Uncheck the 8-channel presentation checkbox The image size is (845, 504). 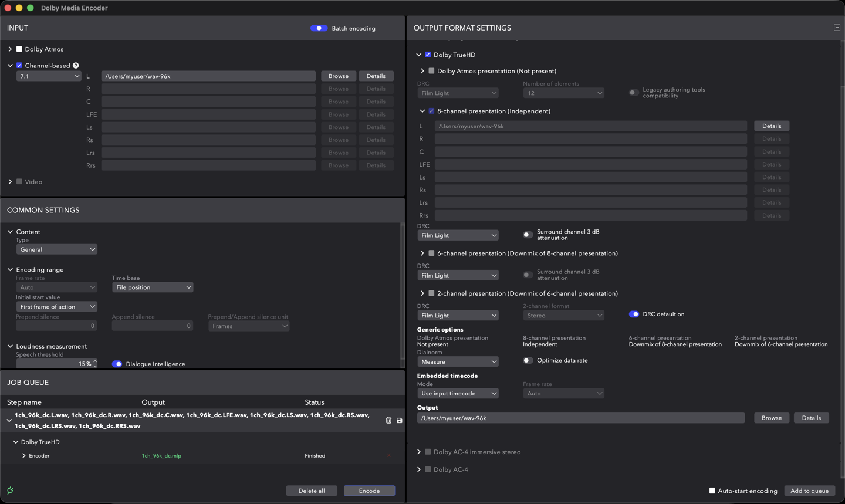431,111
